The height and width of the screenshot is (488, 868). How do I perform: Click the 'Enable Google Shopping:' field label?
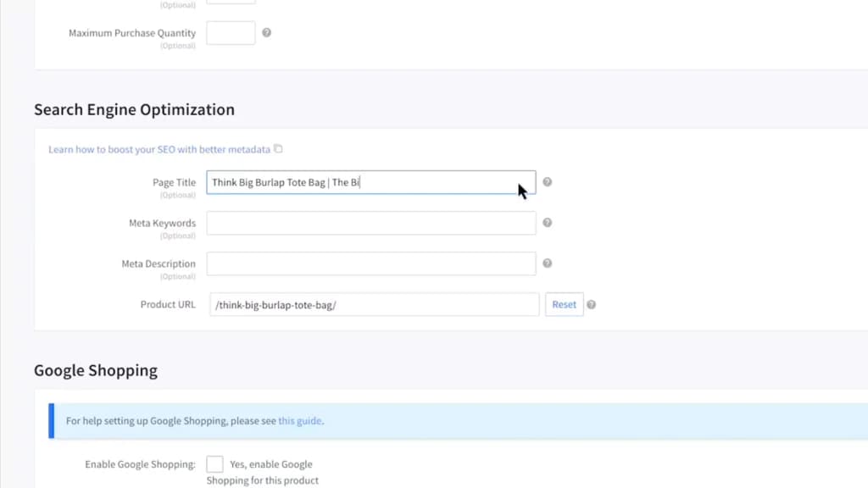[141, 464]
